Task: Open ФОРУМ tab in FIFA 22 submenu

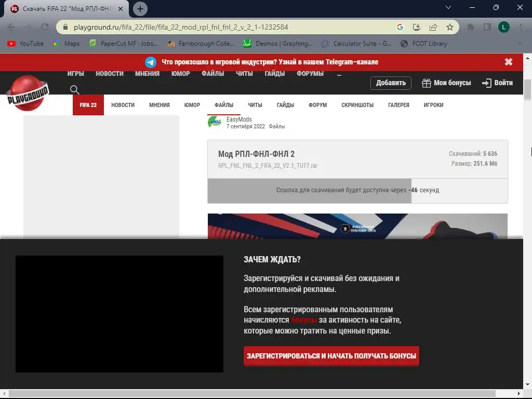Action: (317, 105)
